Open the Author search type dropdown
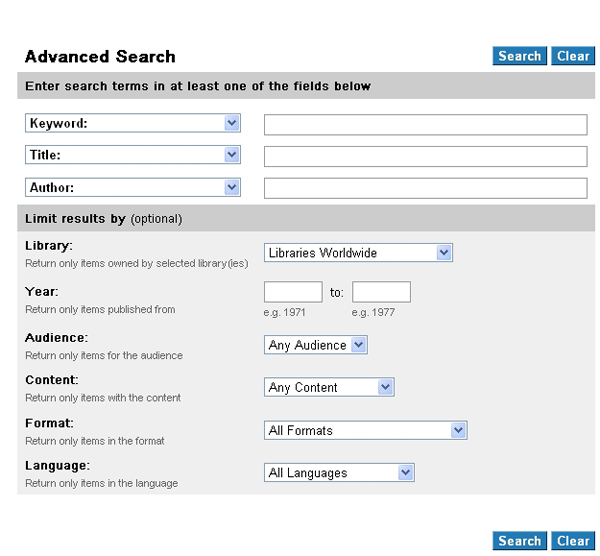The image size is (600, 556). [x=133, y=188]
